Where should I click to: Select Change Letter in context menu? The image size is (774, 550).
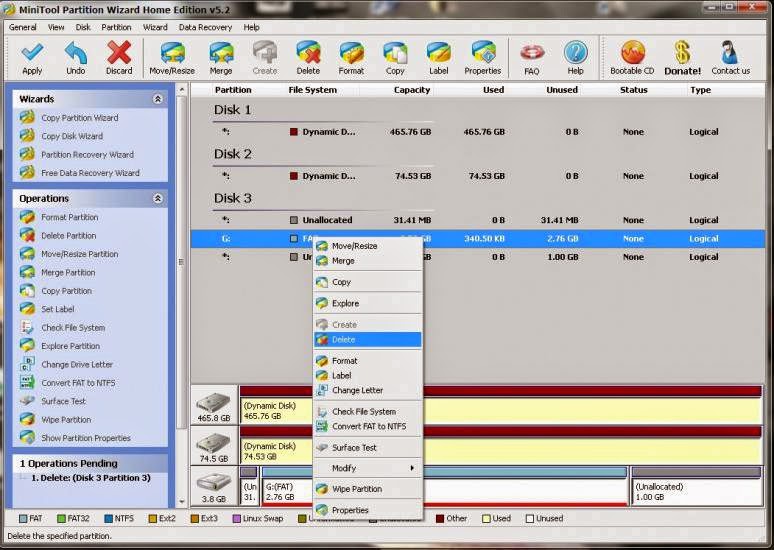point(367,390)
